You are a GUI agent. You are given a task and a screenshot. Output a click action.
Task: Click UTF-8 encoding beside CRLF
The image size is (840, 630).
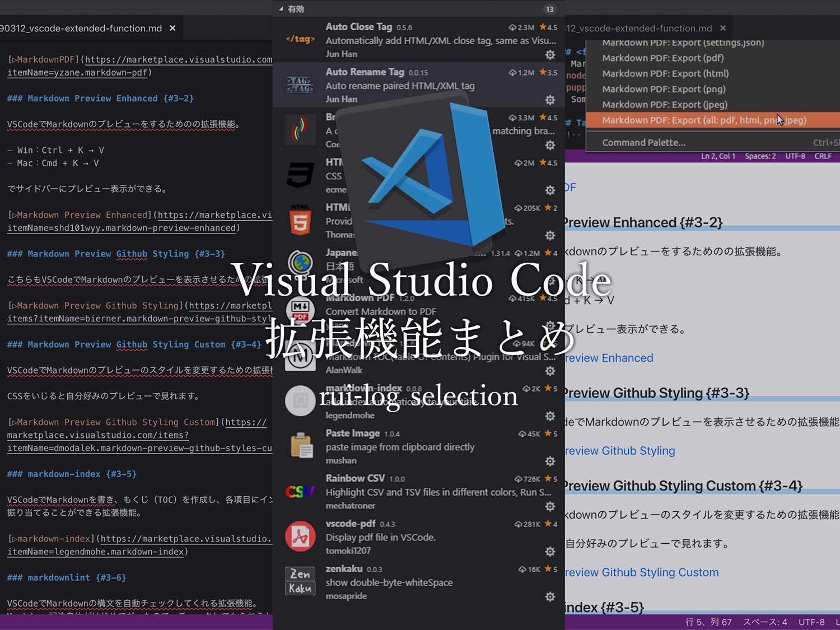(795, 156)
